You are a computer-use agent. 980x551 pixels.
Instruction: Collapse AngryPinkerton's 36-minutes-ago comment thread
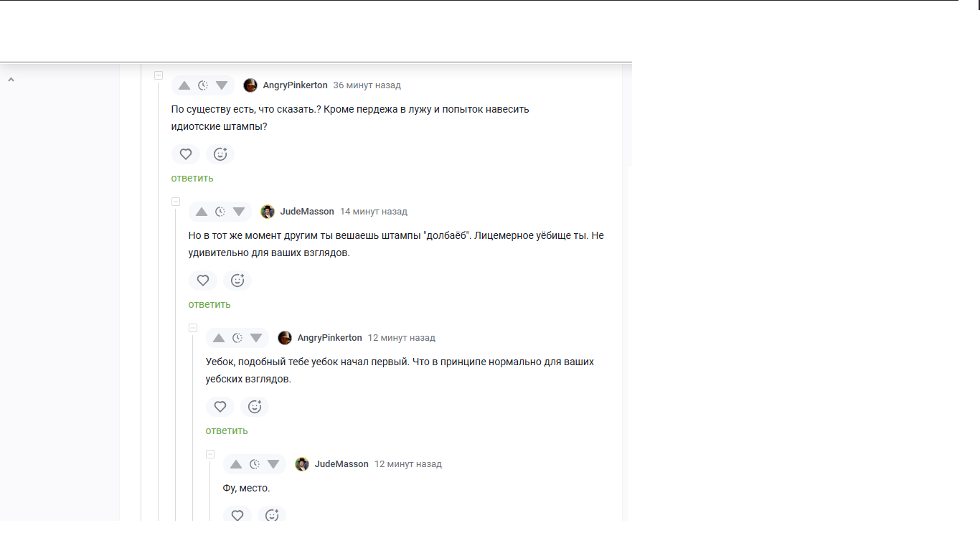coord(159,75)
